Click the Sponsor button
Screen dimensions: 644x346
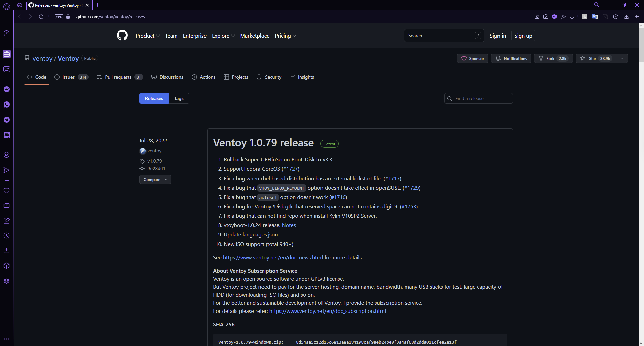(x=473, y=58)
